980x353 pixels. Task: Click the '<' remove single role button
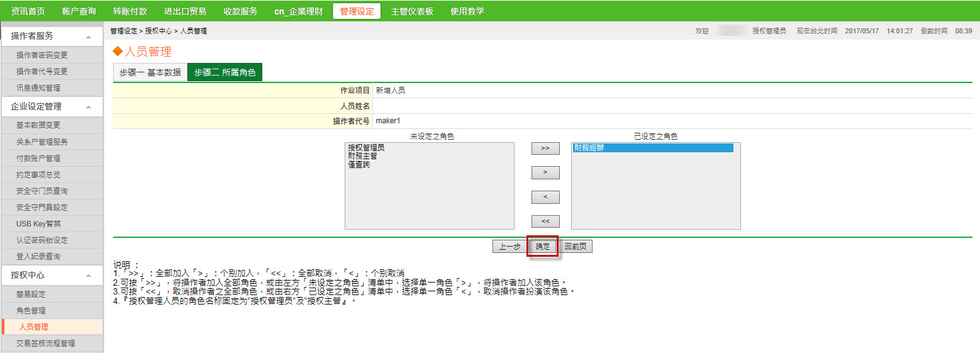click(x=545, y=197)
